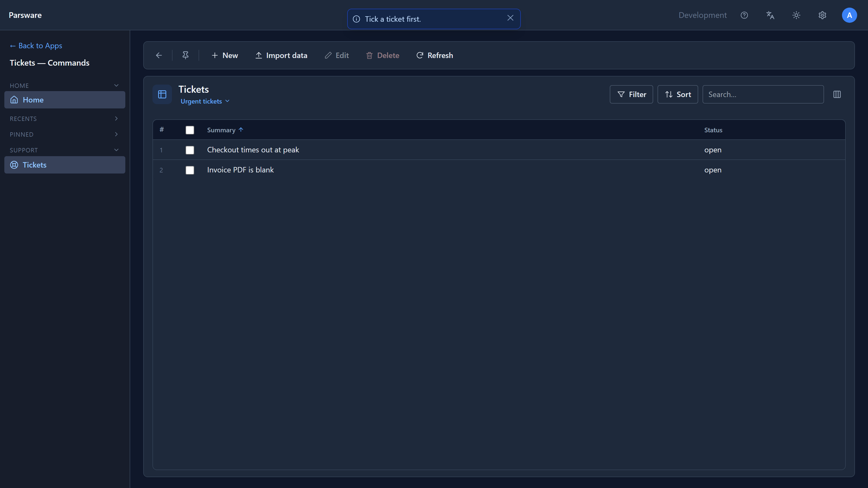This screenshot has width=868, height=488.
Task: Dismiss the 'Tick a ticket first' notification
Action: tap(510, 18)
